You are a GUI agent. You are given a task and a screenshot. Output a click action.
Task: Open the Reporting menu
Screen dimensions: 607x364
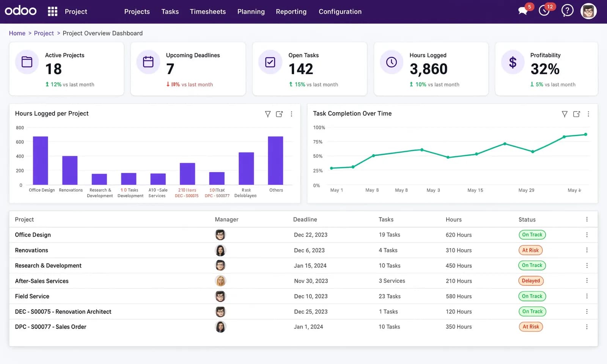[291, 12]
